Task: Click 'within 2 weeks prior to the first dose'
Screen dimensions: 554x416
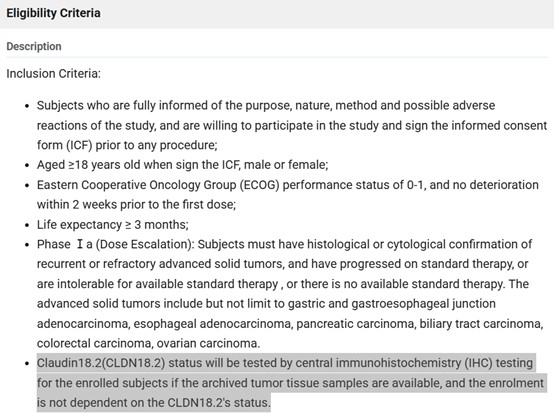Action: (136, 204)
